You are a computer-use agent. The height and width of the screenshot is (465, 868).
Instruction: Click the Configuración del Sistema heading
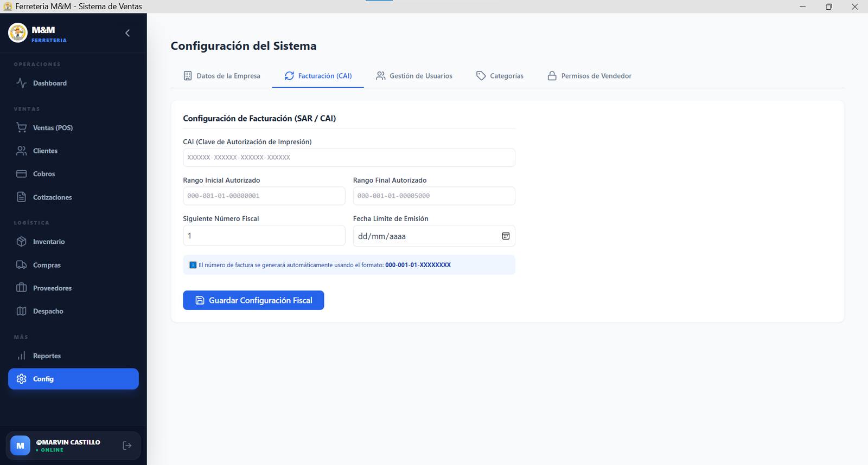tap(244, 46)
